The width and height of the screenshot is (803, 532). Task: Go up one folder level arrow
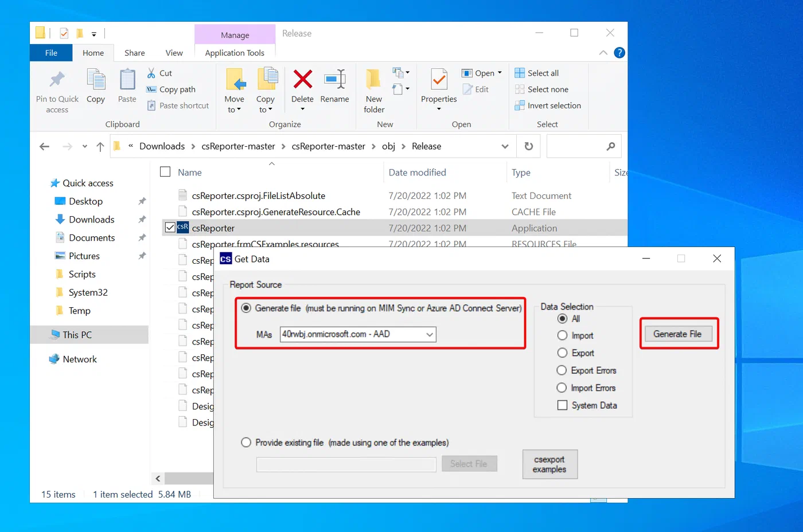[x=100, y=147]
